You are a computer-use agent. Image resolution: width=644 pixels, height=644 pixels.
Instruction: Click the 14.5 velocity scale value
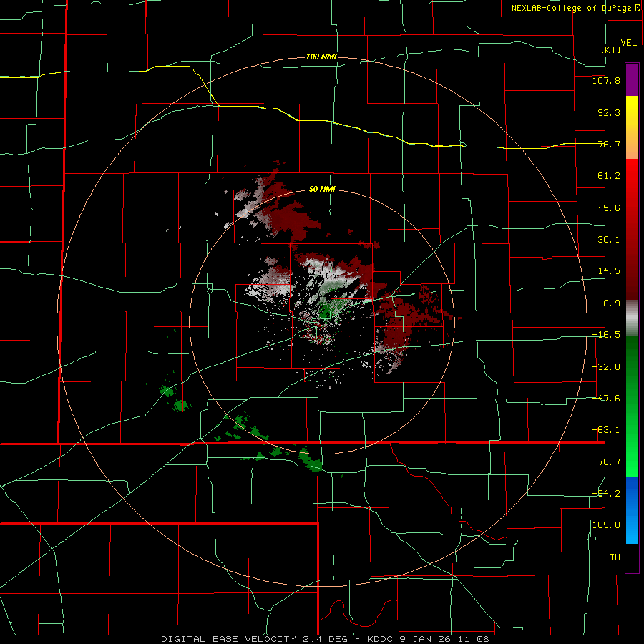(609, 271)
